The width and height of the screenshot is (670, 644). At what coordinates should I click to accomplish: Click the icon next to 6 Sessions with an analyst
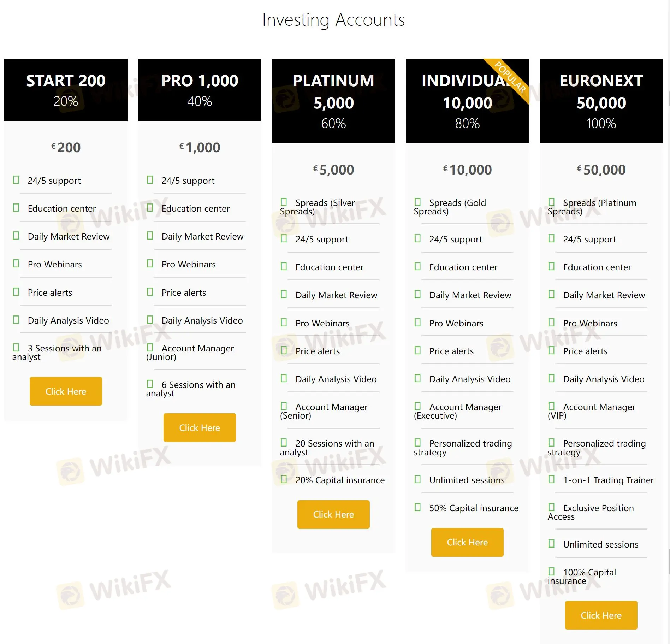click(150, 384)
